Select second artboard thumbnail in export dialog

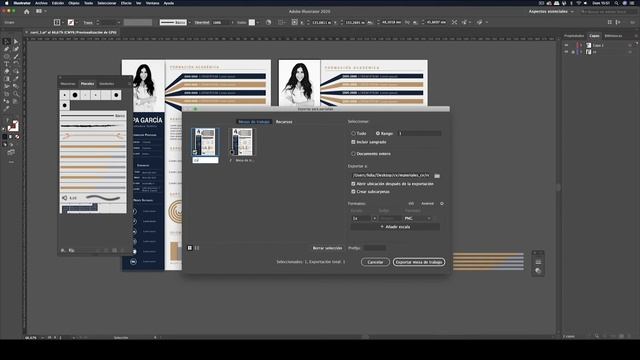point(242,142)
